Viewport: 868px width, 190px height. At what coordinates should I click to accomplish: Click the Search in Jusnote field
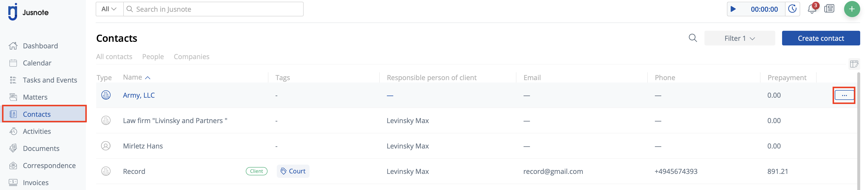click(x=216, y=9)
